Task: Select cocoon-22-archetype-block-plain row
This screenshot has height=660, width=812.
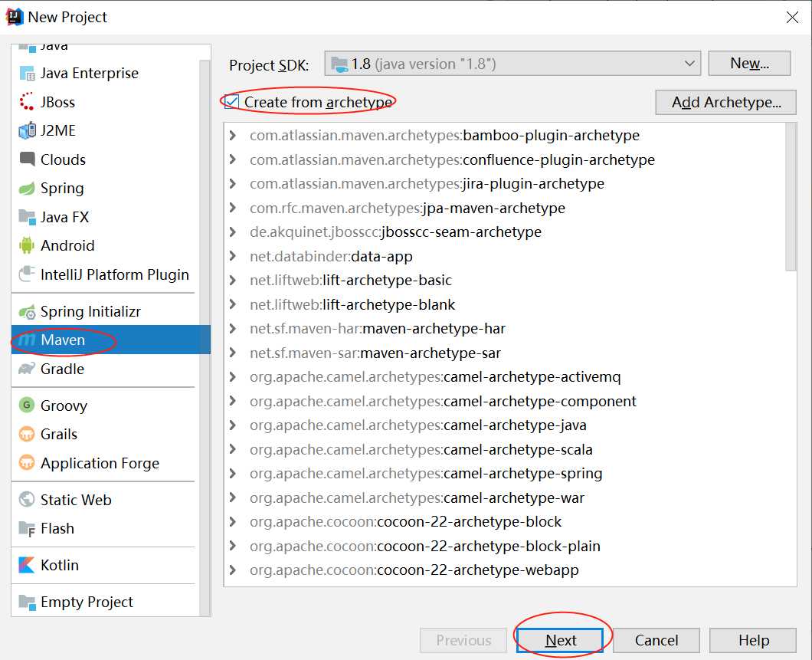Action: pos(506,546)
